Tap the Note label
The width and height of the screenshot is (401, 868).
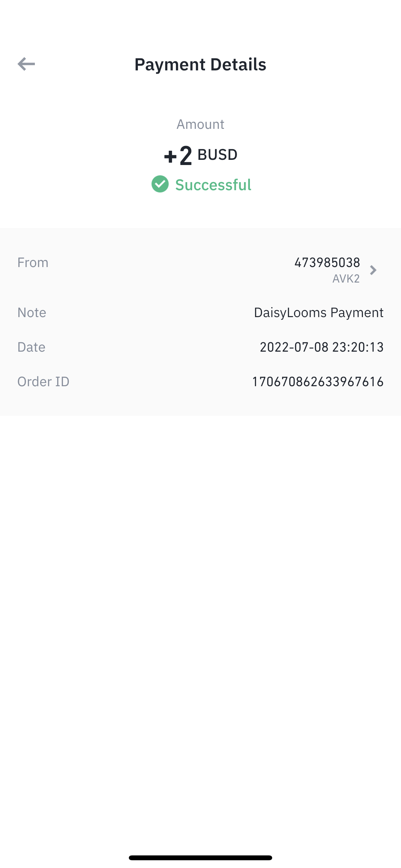point(32,312)
